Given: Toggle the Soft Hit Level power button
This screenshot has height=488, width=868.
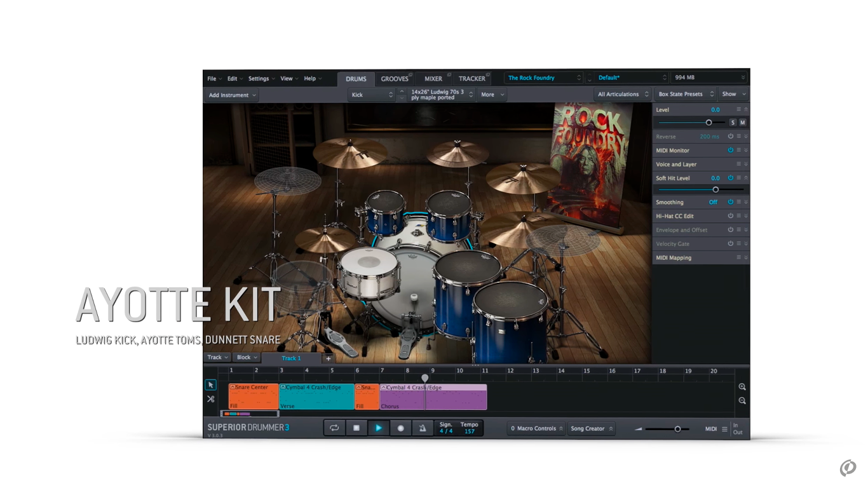Looking at the screenshot, I should (x=731, y=178).
